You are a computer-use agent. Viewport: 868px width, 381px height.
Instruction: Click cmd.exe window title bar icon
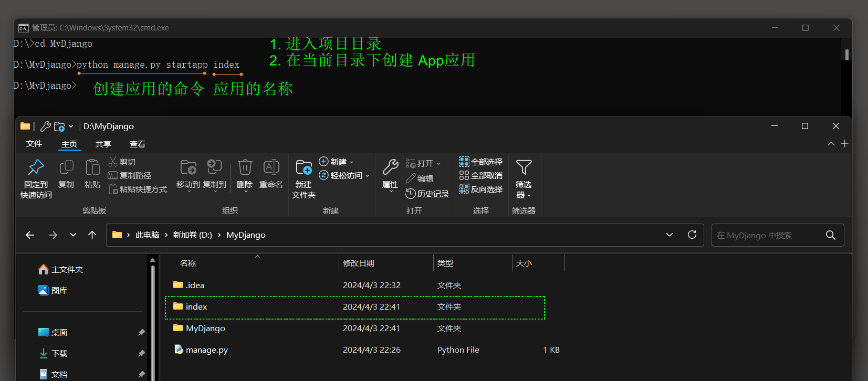click(24, 28)
